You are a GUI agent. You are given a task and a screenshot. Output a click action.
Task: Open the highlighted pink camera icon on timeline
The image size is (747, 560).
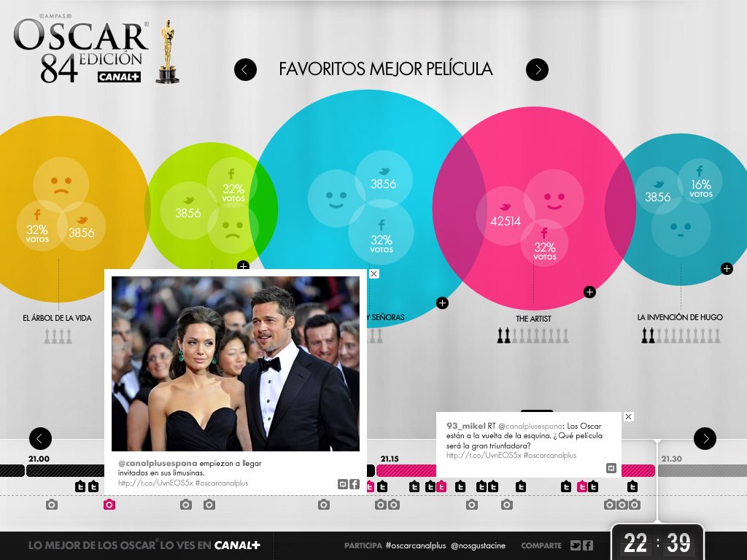click(x=109, y=505)
